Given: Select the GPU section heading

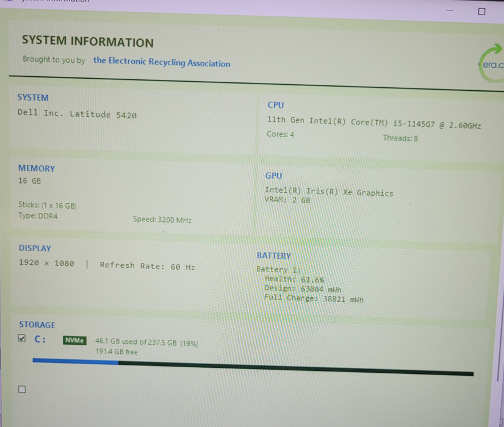Looking at the screenshot, I should tap(273, 176).
